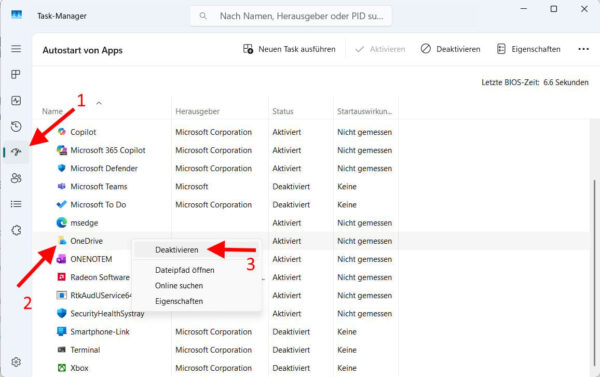The width and height of the screenshot is (600, 377).
Task: Click Microsoft Corporation publisher of Xbox
Action: [214, 368]
